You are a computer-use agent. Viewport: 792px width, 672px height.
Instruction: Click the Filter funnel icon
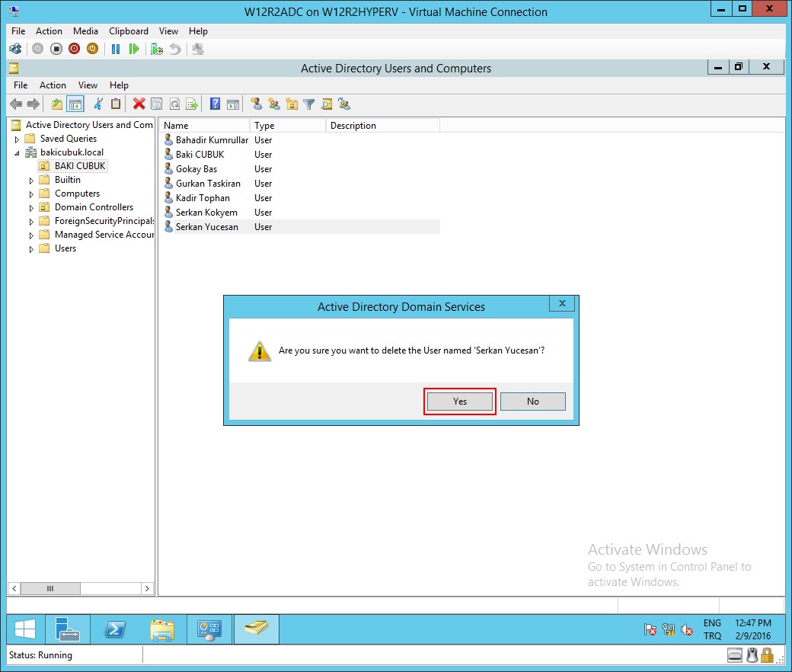click(x=309, y=104)
